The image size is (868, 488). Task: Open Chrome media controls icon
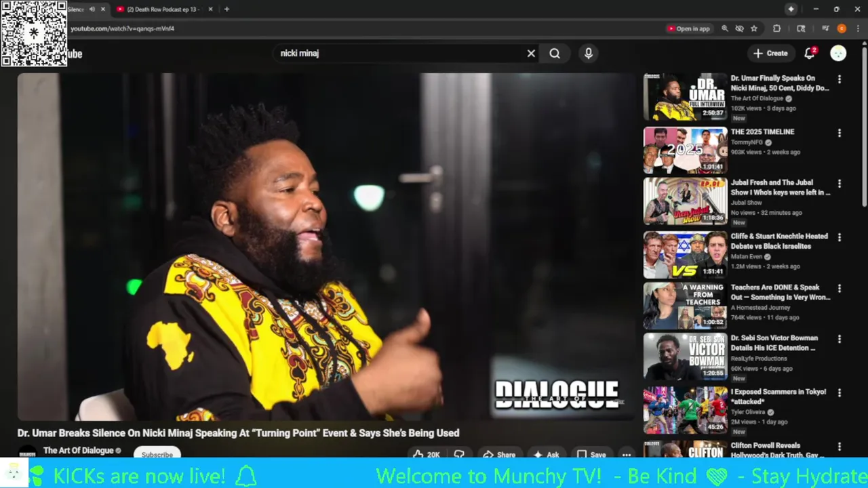(x=825, y=28)
